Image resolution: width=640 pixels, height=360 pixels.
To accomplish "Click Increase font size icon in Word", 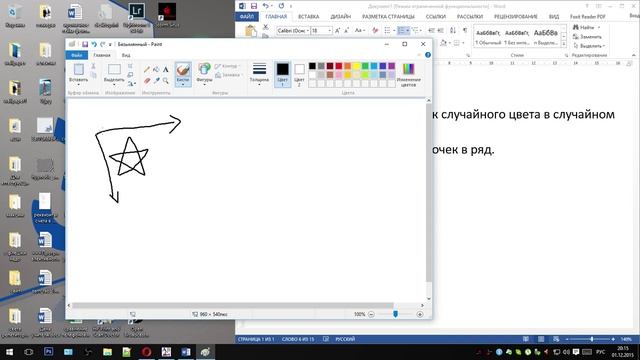I will click(x=338, y=31).
